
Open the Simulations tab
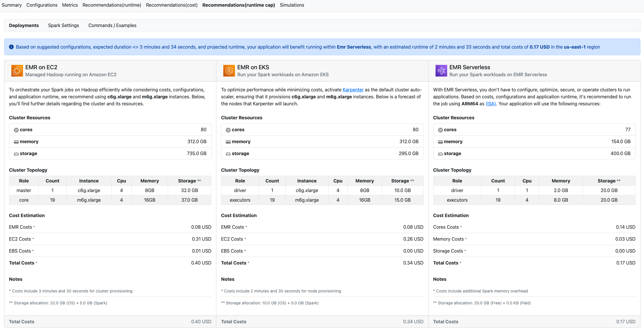pos(292,5)
